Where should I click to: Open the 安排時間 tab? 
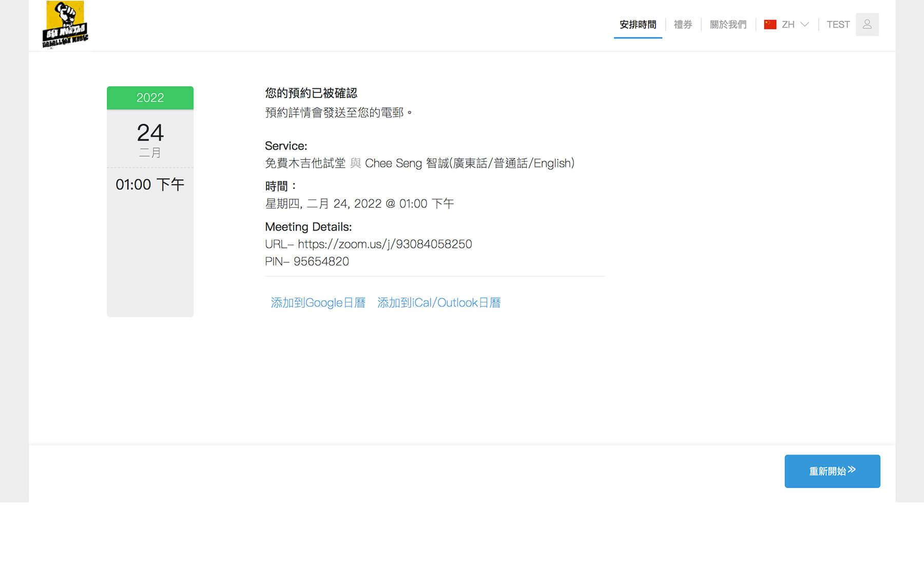click(638, 25)
